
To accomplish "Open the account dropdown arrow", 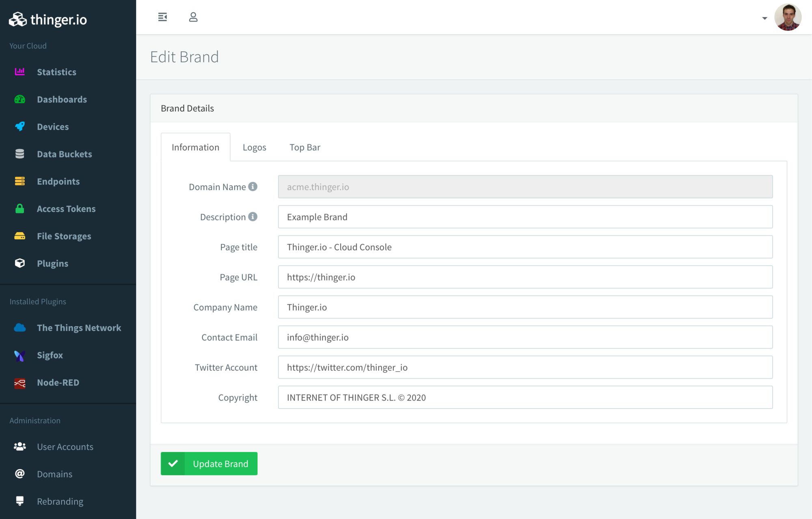I will [x=764, y=18].
